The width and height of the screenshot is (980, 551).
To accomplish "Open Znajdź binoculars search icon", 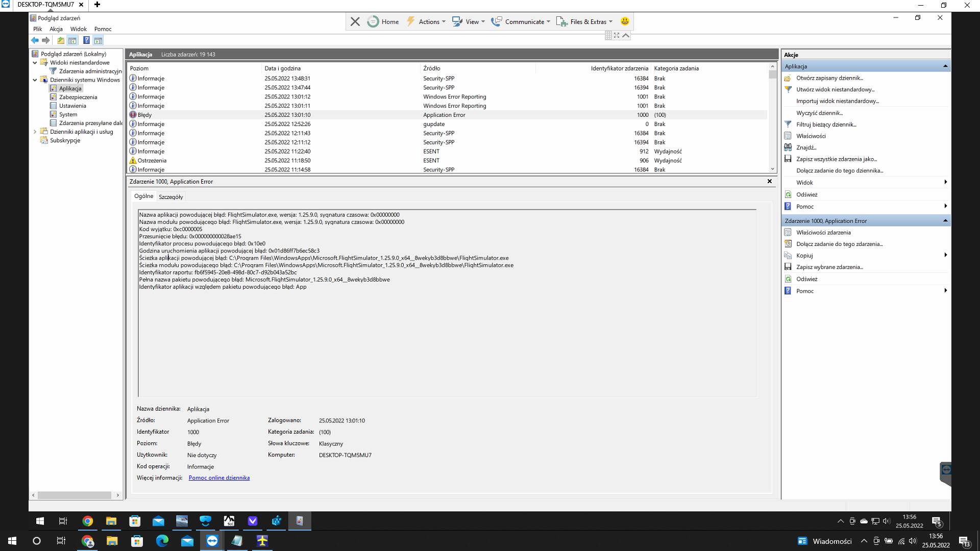I will point(789,147).
